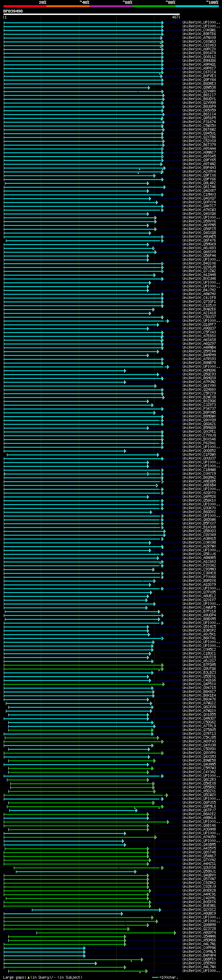
Task: Select label UniRef100_A3GHH8
Action: [199, 829]
